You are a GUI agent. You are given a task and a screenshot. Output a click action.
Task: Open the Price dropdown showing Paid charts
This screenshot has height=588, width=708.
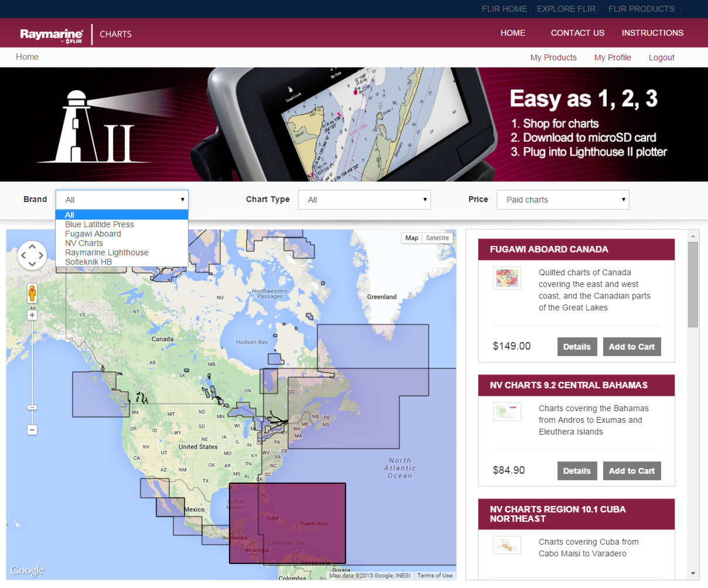coord(563,200)
